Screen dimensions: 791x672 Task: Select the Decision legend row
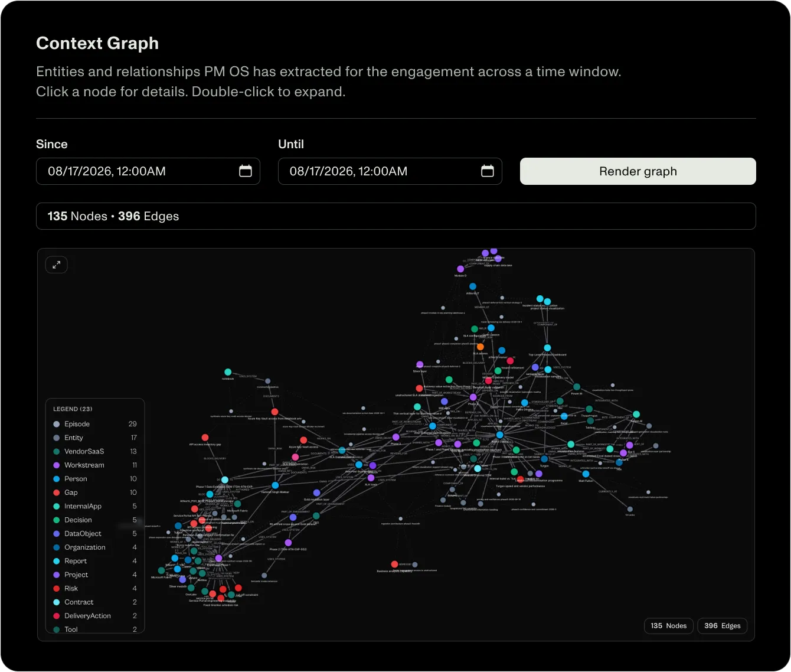[x=95, y=520]
